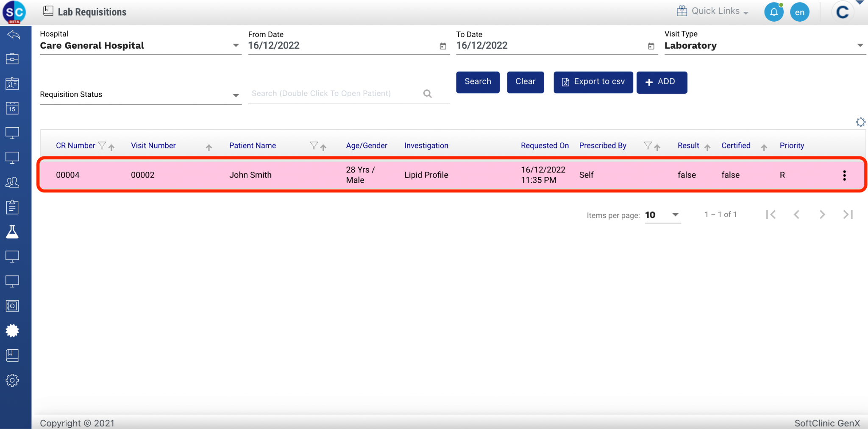
Task: Open row actions three-dot menu
Action: 844,175
